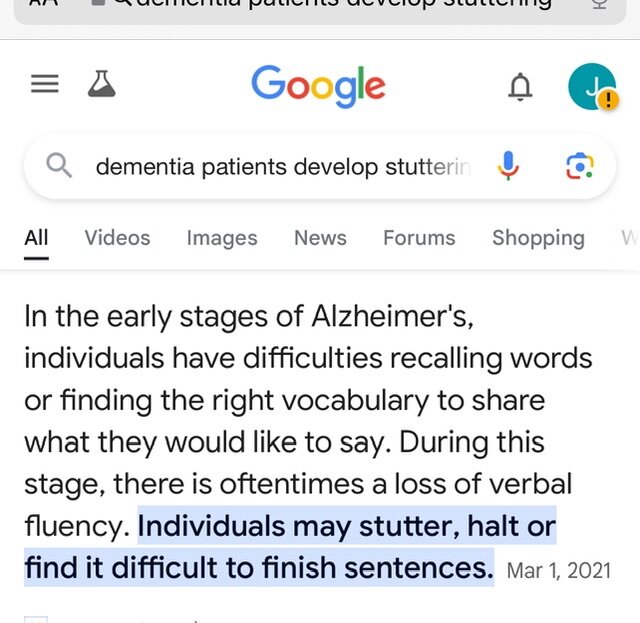Click the highlighted stutter snippet text
The width and height of the screenshot is (640, 623).
click(290, 547)
